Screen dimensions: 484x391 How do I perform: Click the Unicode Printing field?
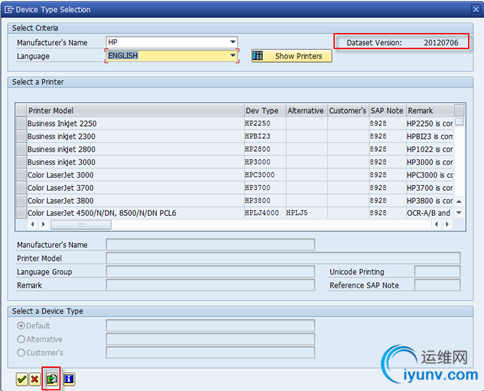pyautogui.click(x=437, y=272)
